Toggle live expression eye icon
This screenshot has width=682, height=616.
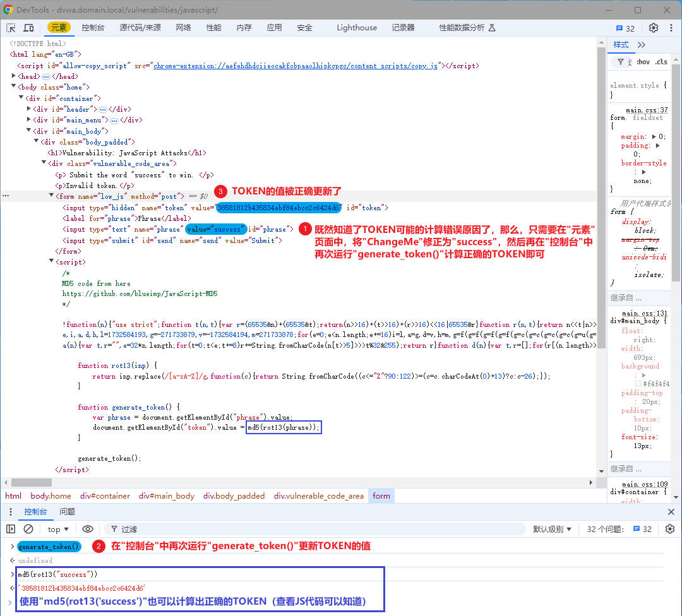(87, 529)
